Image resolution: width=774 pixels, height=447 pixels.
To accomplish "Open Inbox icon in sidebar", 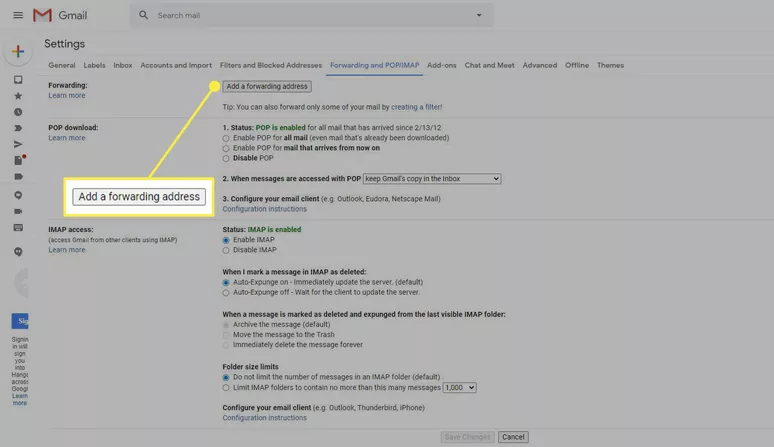I will [18, 79].
